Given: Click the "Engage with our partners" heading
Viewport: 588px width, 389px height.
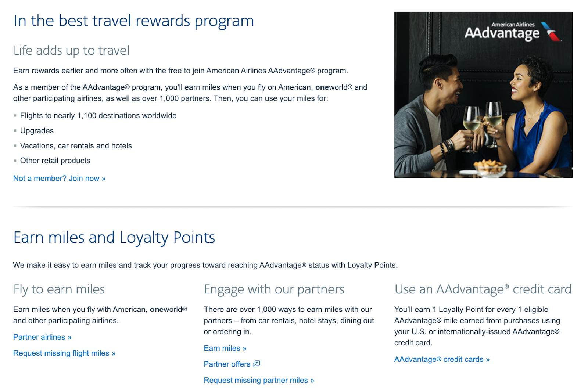Looking at the screenshot, I should click(274, 289).
